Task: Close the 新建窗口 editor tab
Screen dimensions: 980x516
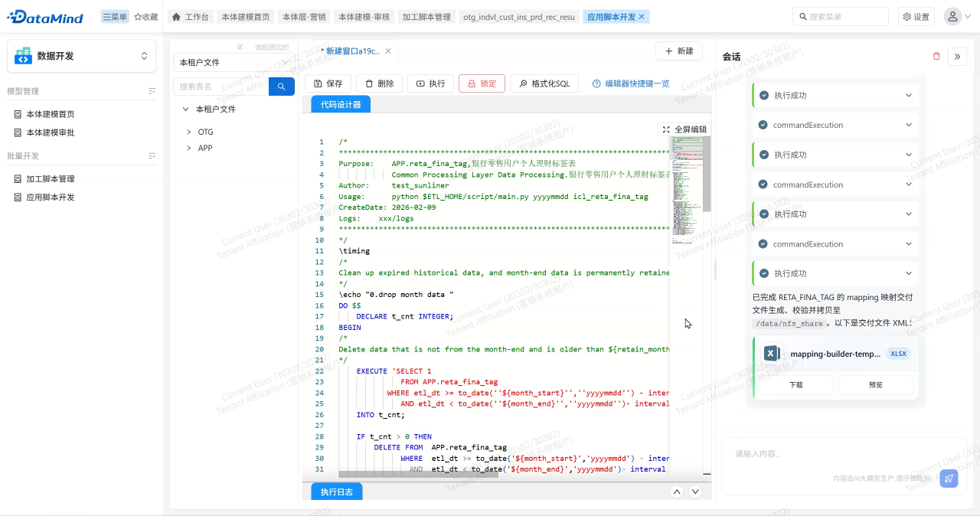Action: pyautogui.click(x=388, y=51)
